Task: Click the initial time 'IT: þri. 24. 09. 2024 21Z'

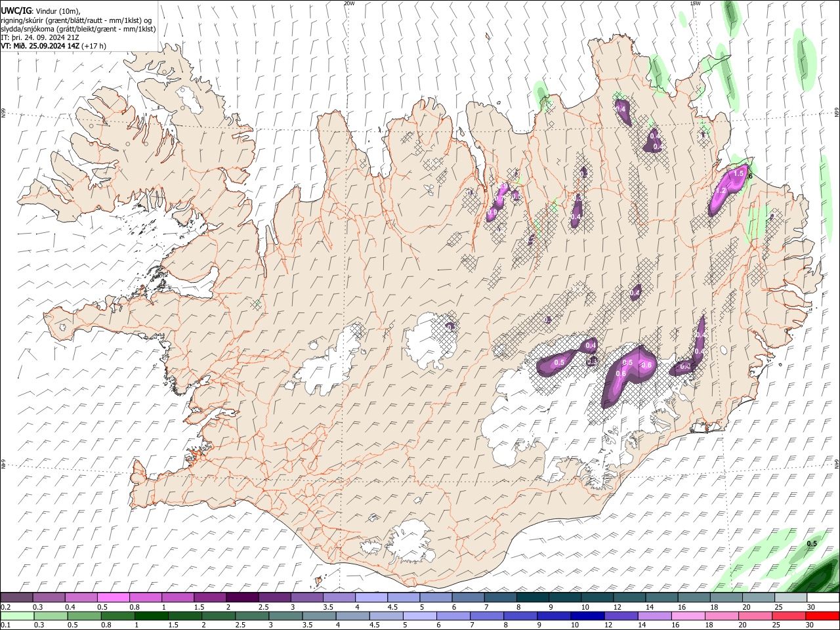Action: pyautogui.click(x=40, y=37)
